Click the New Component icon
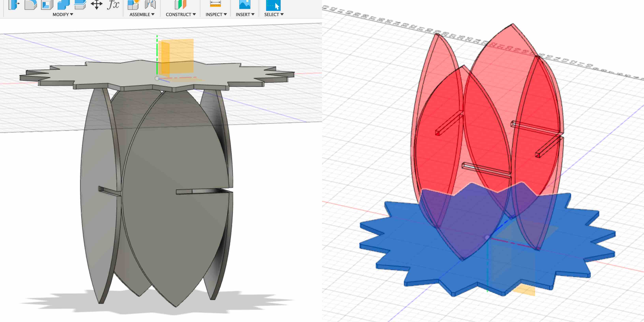The width and height of the screenshot is (644, 322). point(133,5)
